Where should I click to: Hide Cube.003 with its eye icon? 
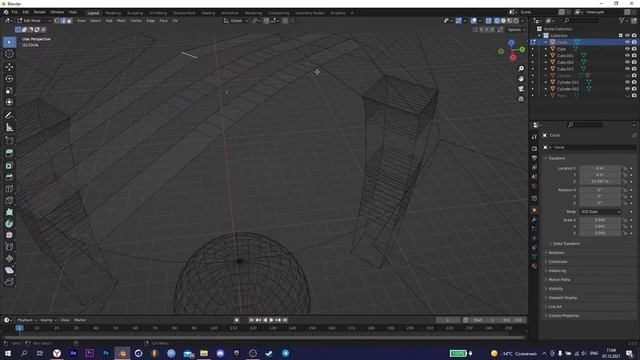(x=627, y=69)
